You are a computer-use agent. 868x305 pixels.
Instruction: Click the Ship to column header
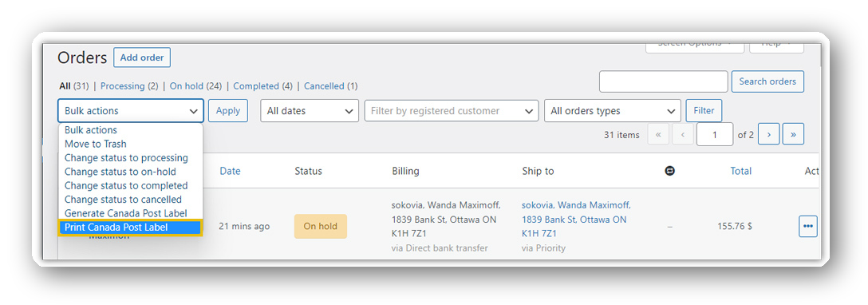[538, 171]
